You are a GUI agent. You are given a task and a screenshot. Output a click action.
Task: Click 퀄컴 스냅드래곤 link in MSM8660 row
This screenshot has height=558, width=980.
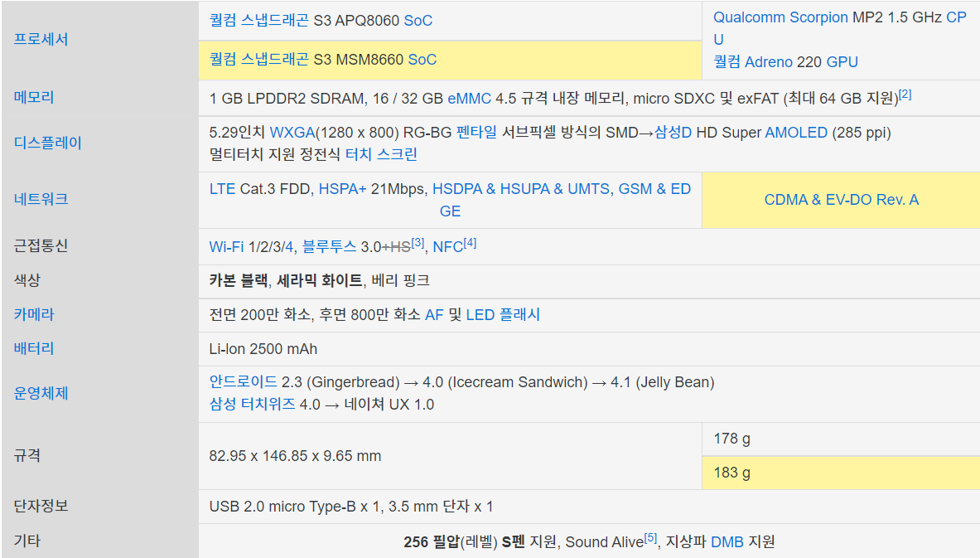(258, 60)
